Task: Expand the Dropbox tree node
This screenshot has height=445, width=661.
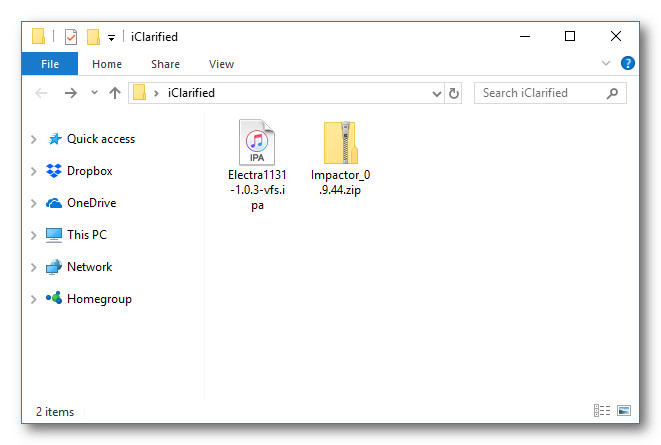Action: 34,171
